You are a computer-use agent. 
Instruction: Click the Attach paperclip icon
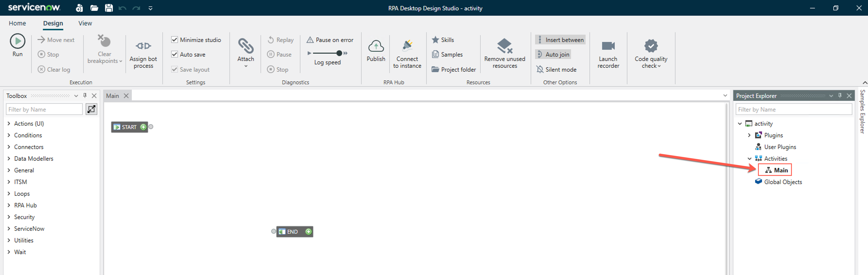point(246,46)
